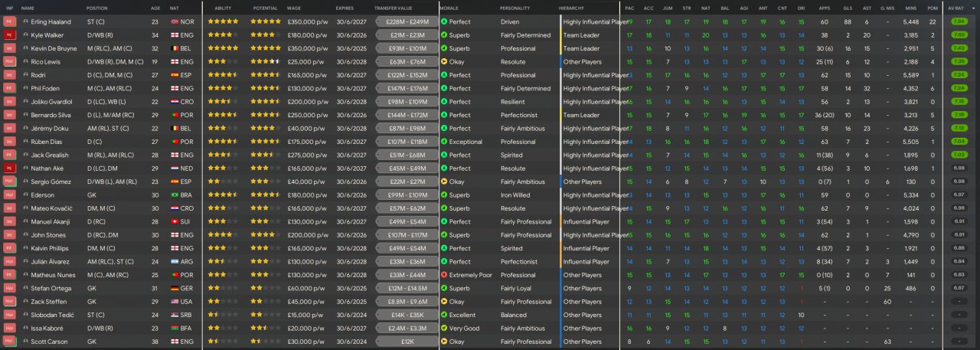
Task: Click the Int status icon for Erling Haaland
Action: coord(9,21)
